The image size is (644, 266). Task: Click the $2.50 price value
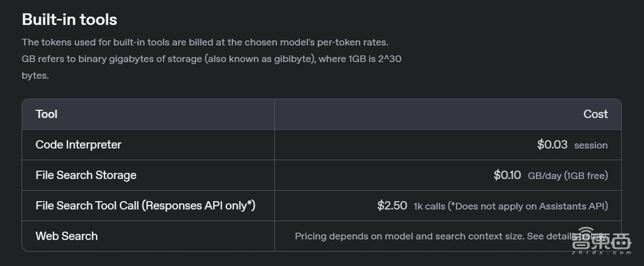pos(392,205)
